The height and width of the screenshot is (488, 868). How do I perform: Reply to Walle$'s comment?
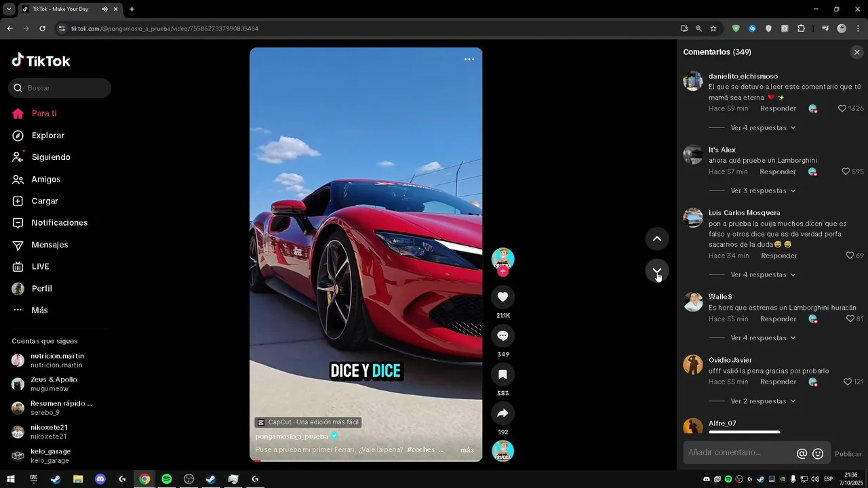pos(778,319)
